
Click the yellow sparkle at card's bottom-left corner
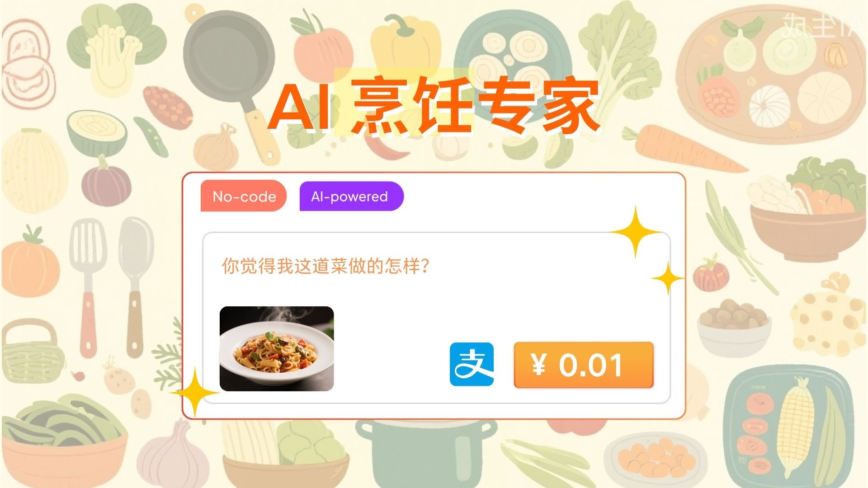click(195, 393)
